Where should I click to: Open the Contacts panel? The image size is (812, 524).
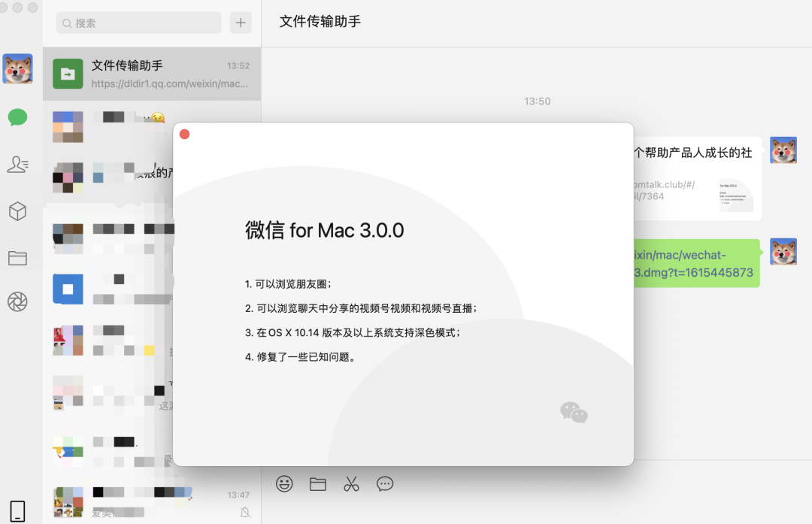17,165
